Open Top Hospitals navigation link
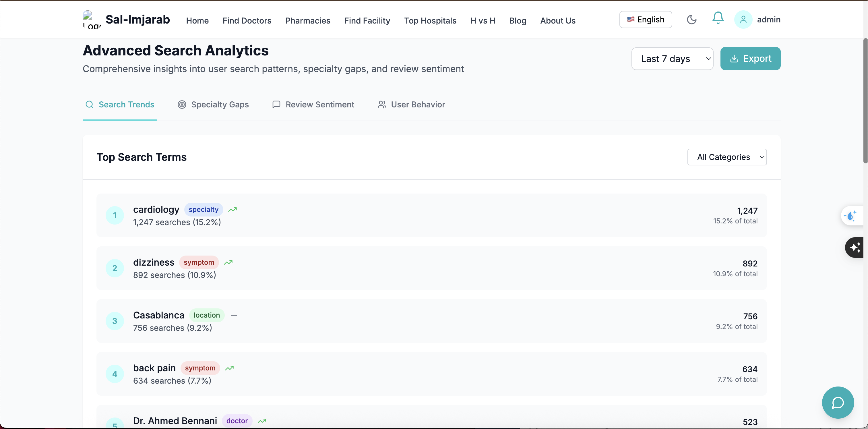 click(430, 21)
